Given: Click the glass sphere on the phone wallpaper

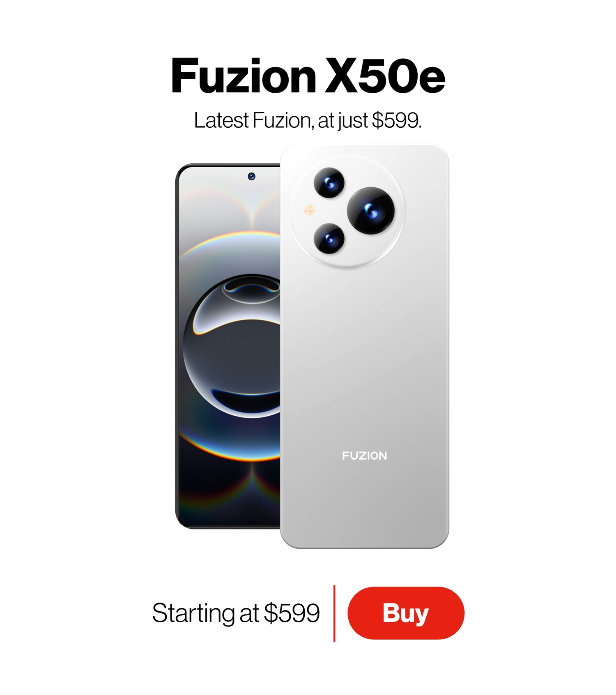Looking at the screenshot, I should tap(232, 346).
